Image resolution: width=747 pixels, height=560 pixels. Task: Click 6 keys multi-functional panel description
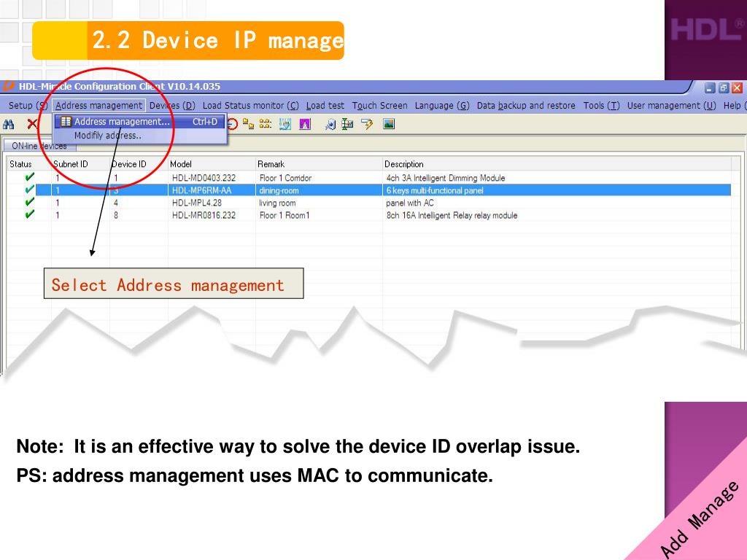pos(435,190)
